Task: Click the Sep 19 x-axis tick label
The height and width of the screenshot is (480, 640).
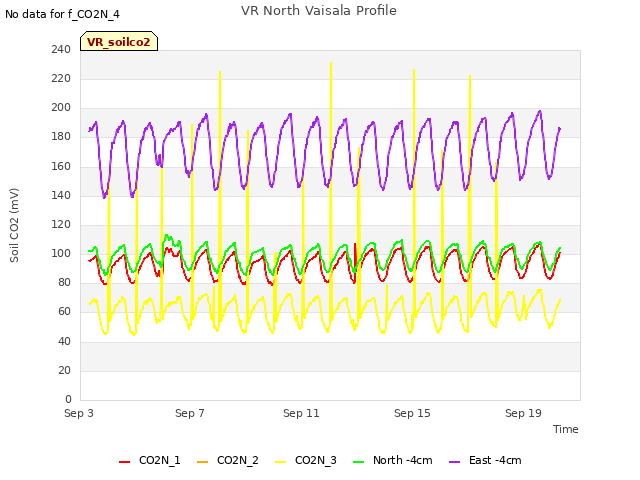Action: click(523, 413)
